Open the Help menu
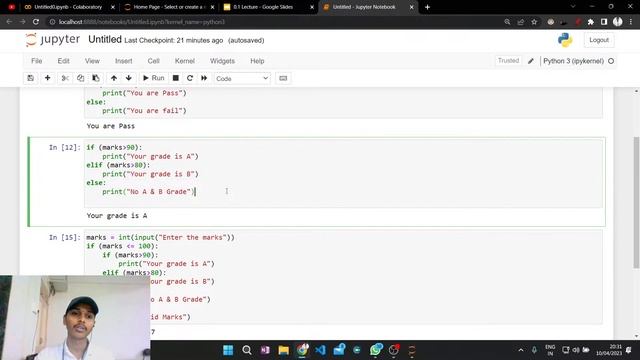 coord(257,61)
